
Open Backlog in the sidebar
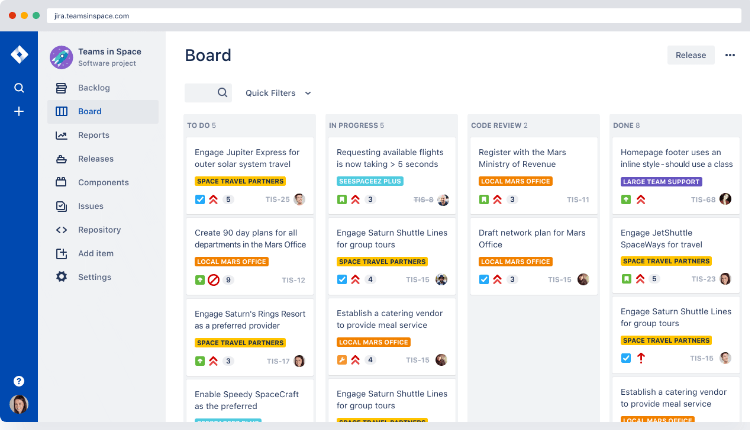click(x=94, y=88)
